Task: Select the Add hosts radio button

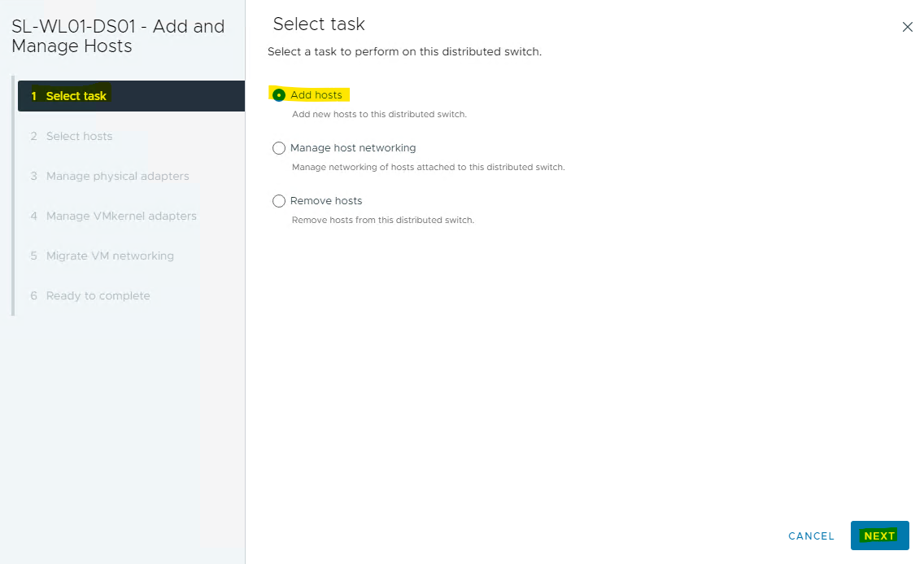Action: click(x=279, y=95)
